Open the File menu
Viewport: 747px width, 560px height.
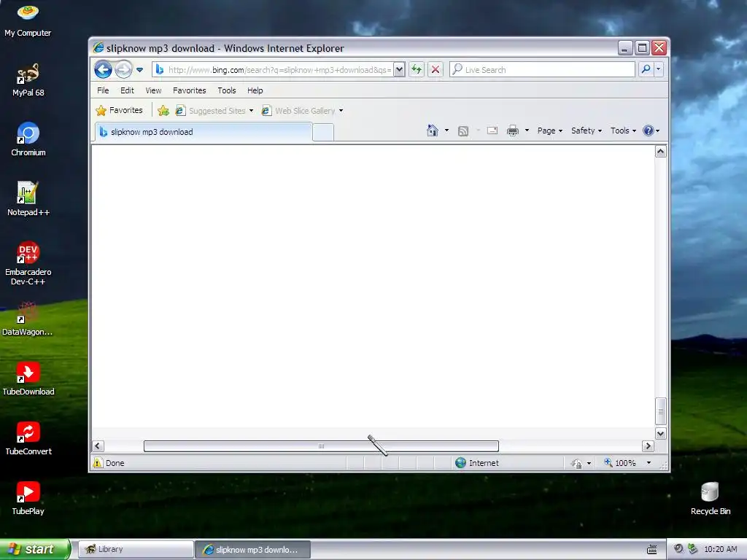103,90
